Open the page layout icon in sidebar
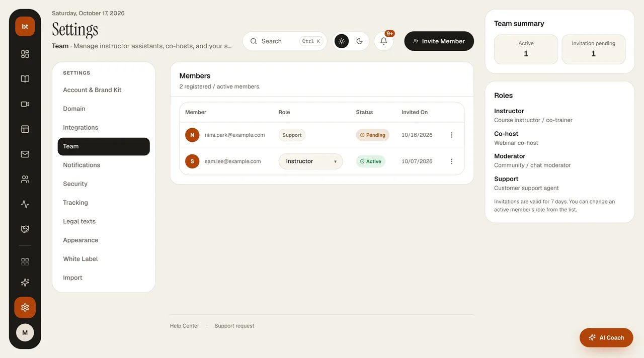This screenshot has width=644, height=358. 25,129
